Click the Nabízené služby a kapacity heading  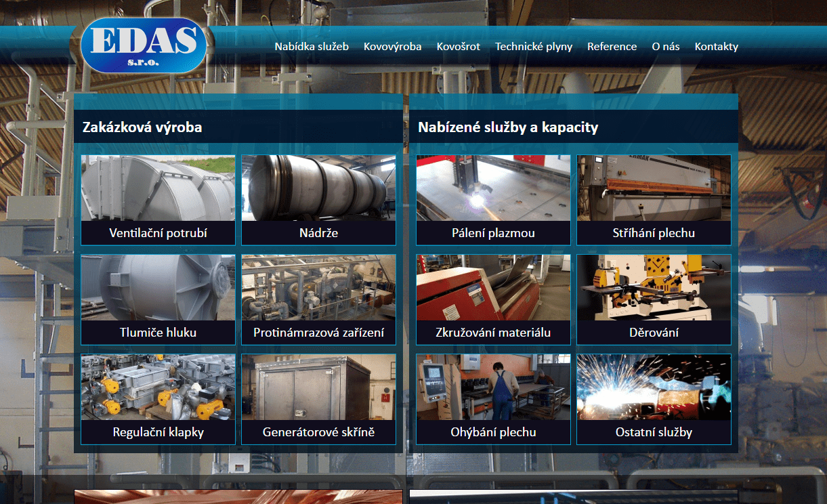[x=508, y=127]
